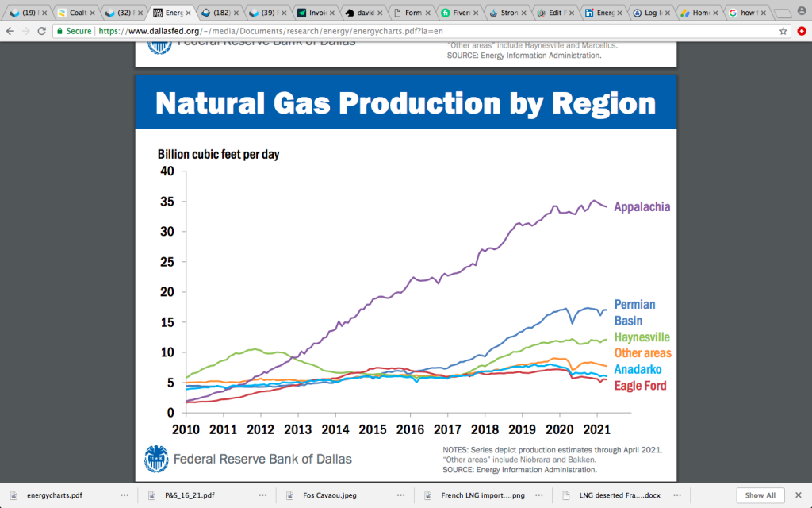Click the red extension icon beside the address bar
The height and width of the screenshot is (508, 812).
(x=800, y=33)
